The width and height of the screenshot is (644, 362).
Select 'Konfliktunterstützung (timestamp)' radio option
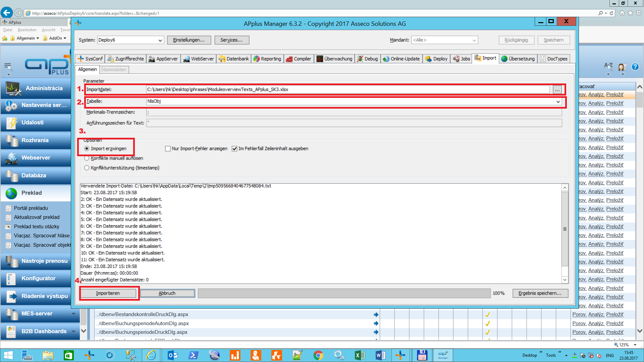pyautogui.click(x=87, y=168)
